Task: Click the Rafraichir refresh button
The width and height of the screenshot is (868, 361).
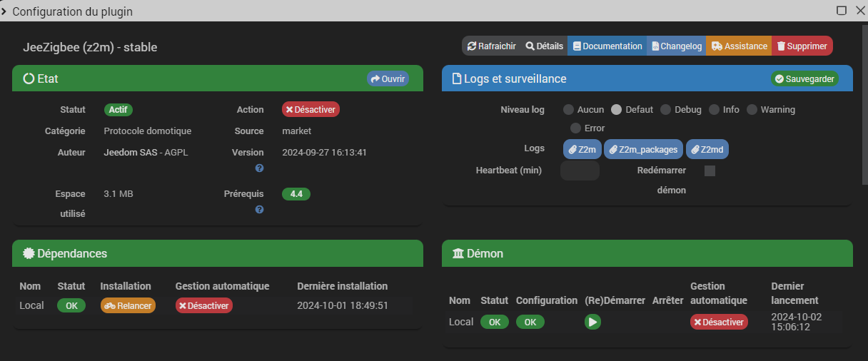Action: pyautogui.click(x=491, y=46)
